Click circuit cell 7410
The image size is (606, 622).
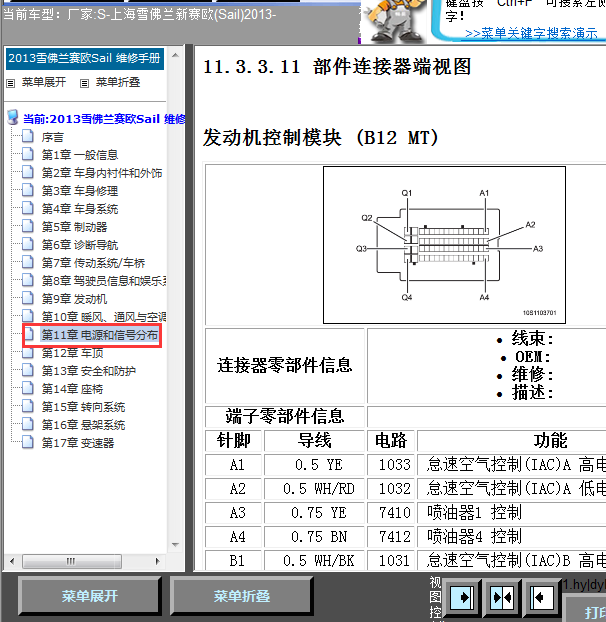[391, 513]
